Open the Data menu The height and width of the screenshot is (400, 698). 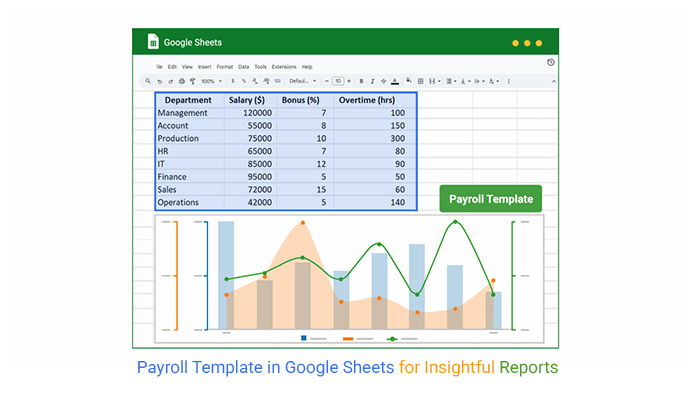pos(243,67)
